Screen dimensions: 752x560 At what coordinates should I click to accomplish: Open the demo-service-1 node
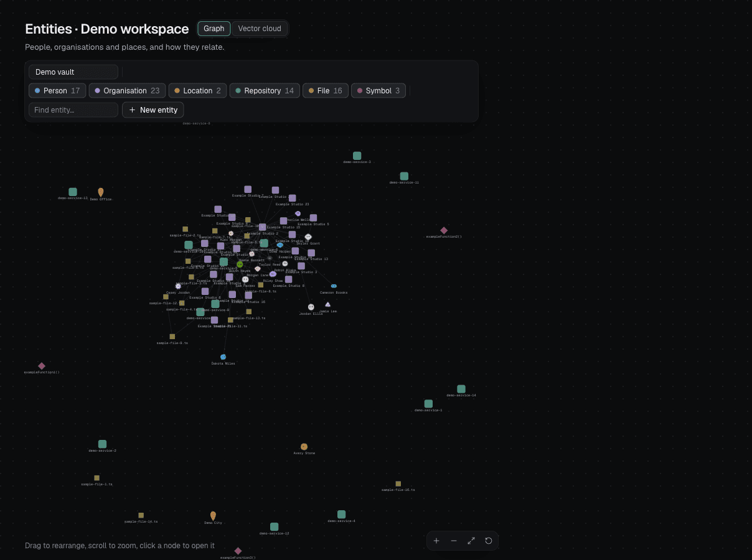click(428, 404)
